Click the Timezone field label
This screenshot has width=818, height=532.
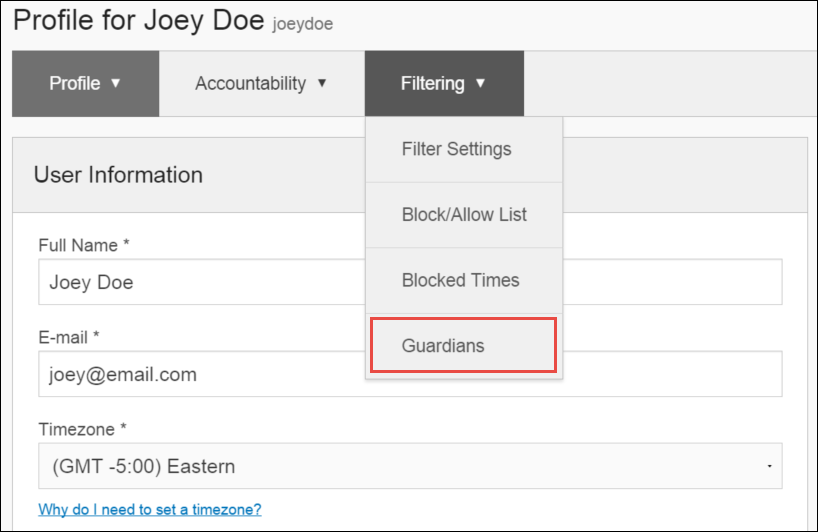click(x=82, y=429)
